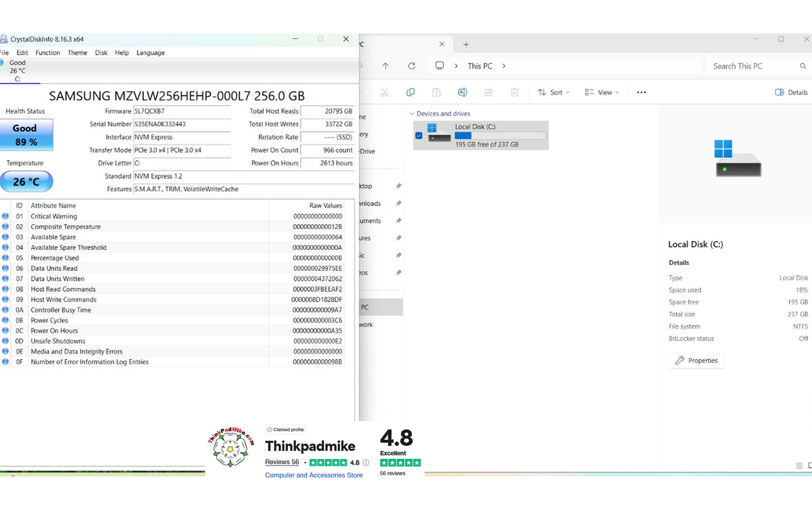Open the Help menu in CrystalDiskInfo
Screen dimensions: 812x510
[122, 53]
